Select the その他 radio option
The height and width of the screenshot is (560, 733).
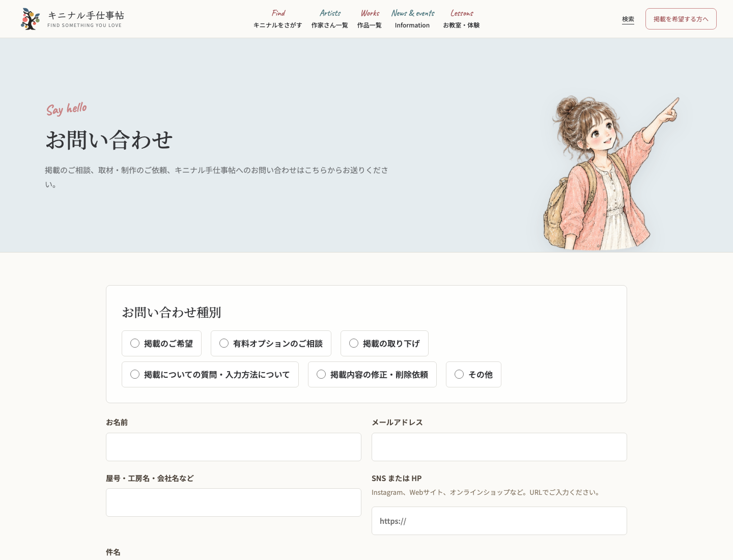tap(473, 375)
